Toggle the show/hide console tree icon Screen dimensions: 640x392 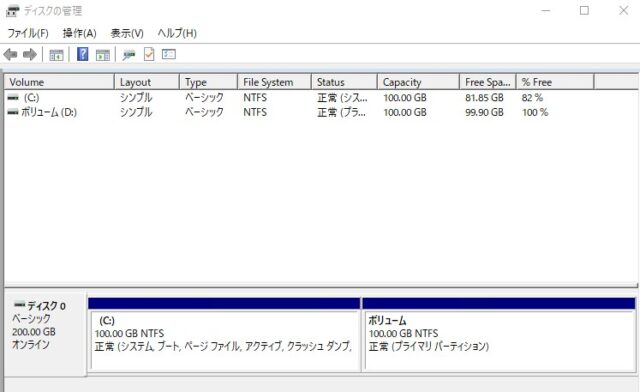56,54
